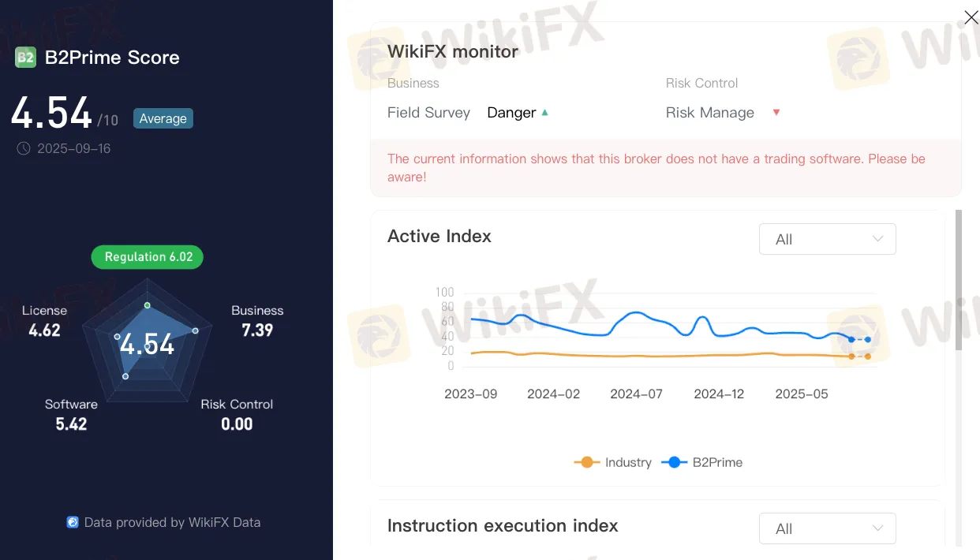Click the Software point on the radar chart
This screenshot has width=980, height=560.
click(125, 376)
